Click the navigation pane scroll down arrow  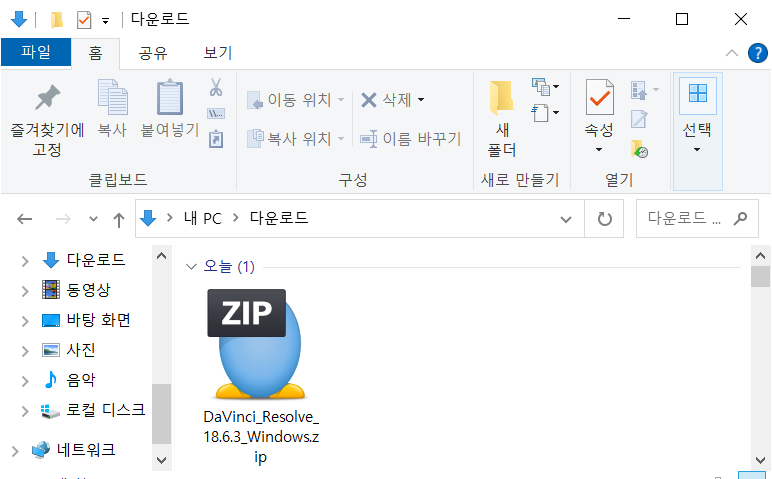tap(161, 461)
